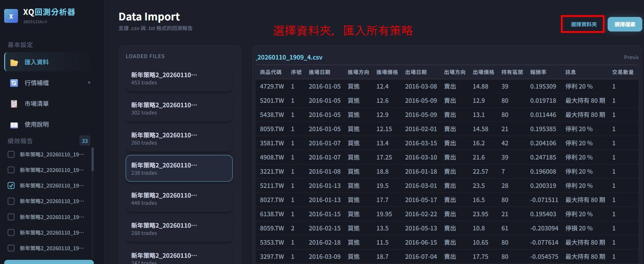The width and height of the screenshot is (644, 264).
Task: Open the 使用說明 menu item
Action: (37, 125)
